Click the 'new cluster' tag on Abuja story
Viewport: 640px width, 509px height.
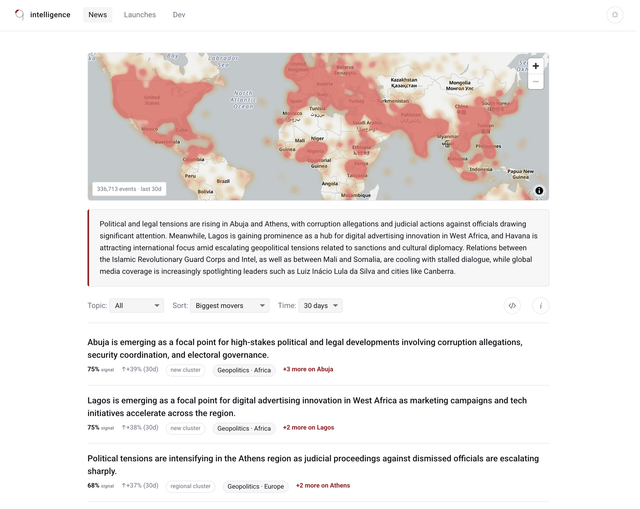185,370
